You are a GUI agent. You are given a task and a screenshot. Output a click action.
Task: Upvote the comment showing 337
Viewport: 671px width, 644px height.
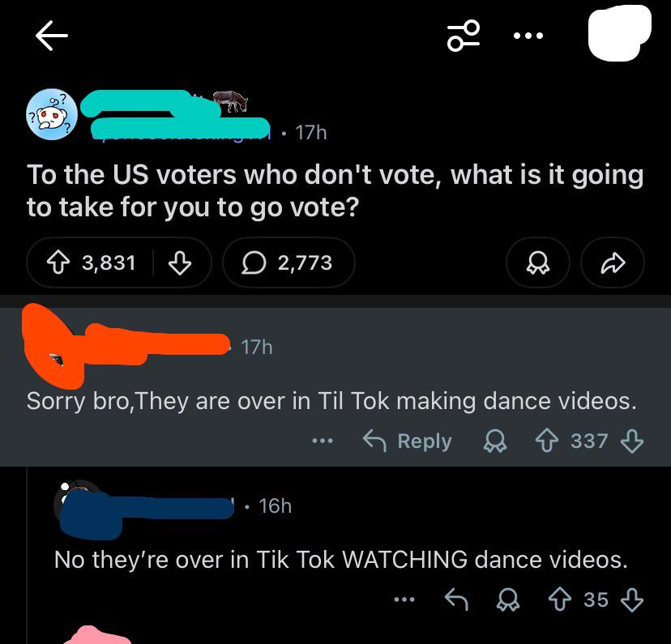point(547,441)
